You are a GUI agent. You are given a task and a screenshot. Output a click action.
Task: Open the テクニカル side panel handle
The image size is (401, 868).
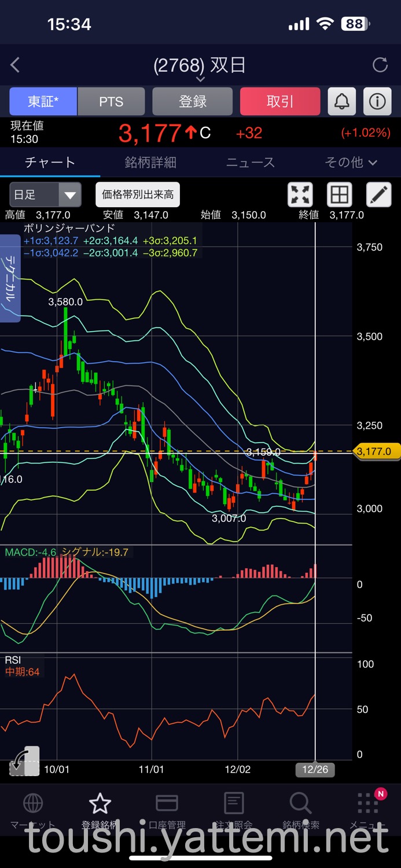tap(10, 278)
